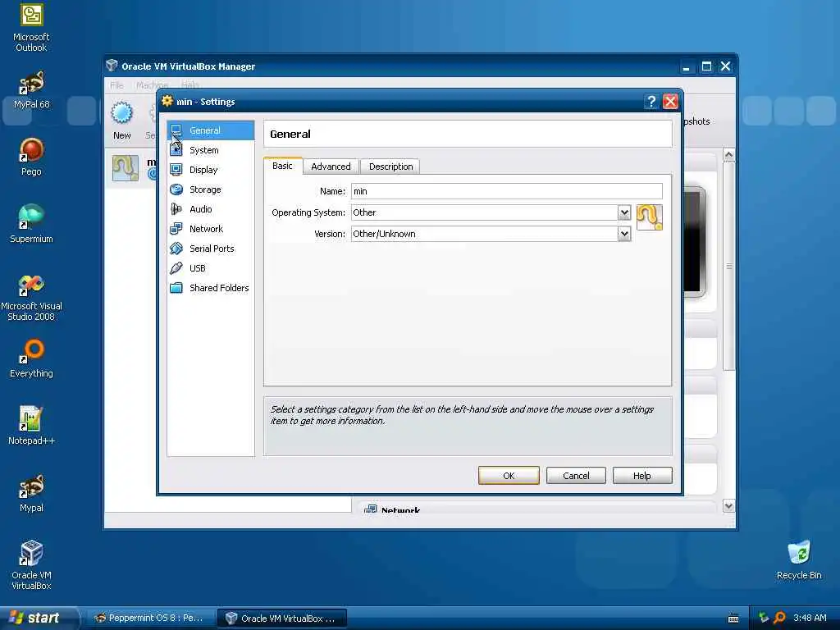This screenshot has width=840, height=630.
Task: Open Shared Folders settings category
Action: coord(211,288)
